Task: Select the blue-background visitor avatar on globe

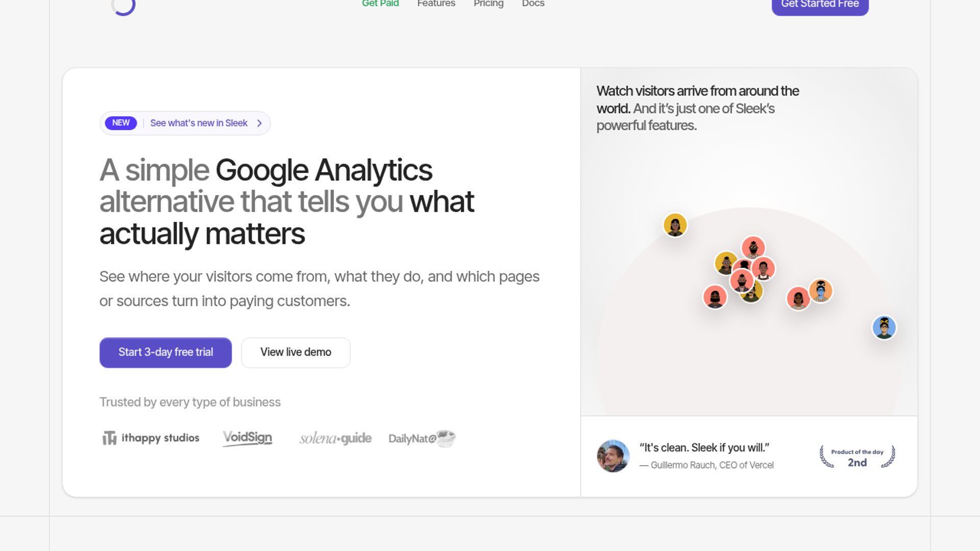Action: (884, 328)
